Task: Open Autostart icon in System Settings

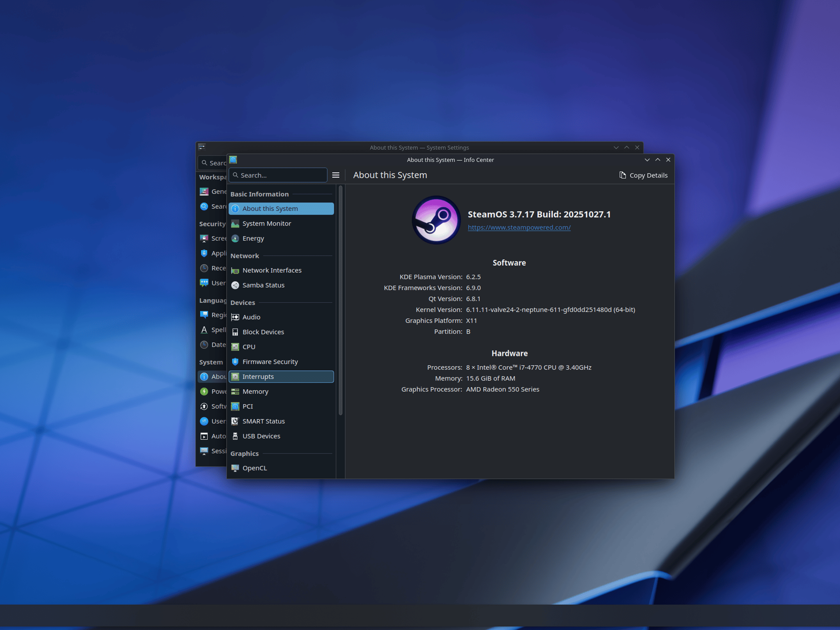Action: click(204, 436)
